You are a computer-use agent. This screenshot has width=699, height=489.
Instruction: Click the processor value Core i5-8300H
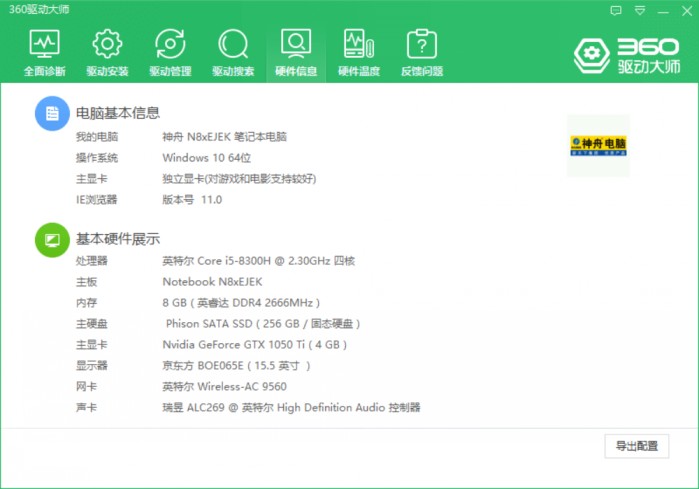[259, 261]
